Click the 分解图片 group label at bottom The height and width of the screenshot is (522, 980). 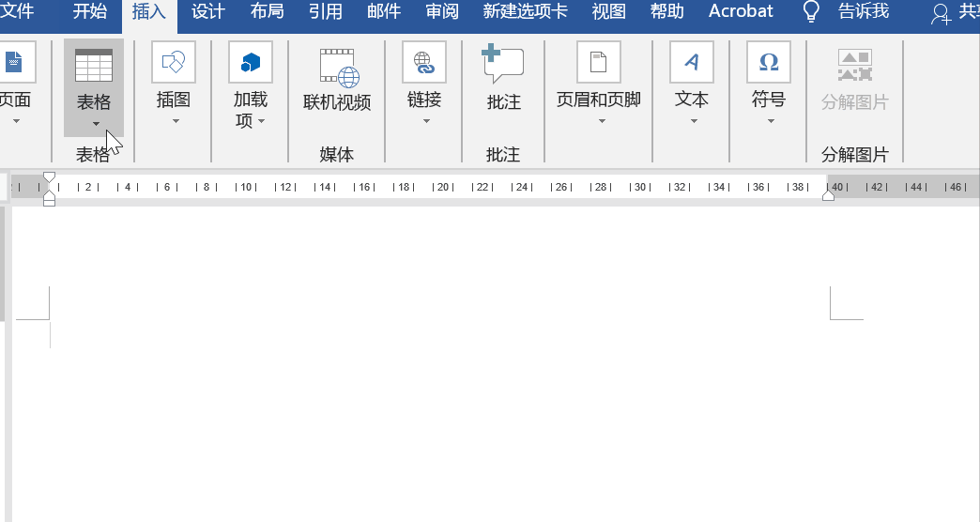pos(854,154)
